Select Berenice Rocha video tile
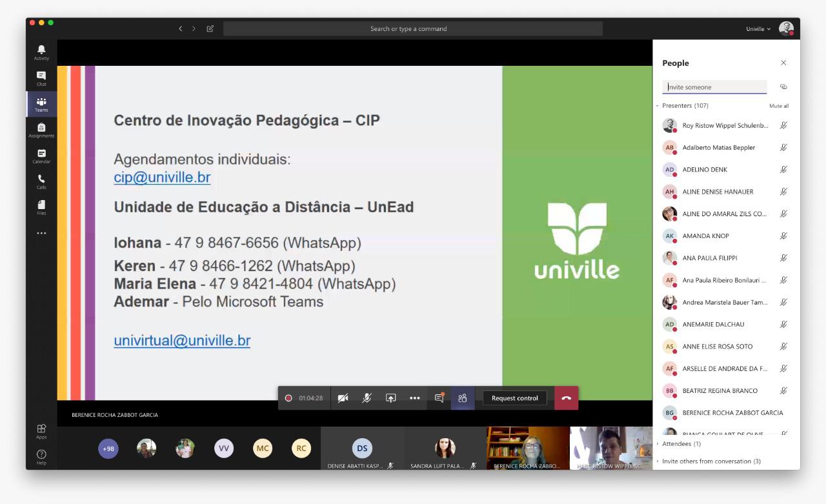Viewport: 826px width, 504px height. click(x=528, y=449)
